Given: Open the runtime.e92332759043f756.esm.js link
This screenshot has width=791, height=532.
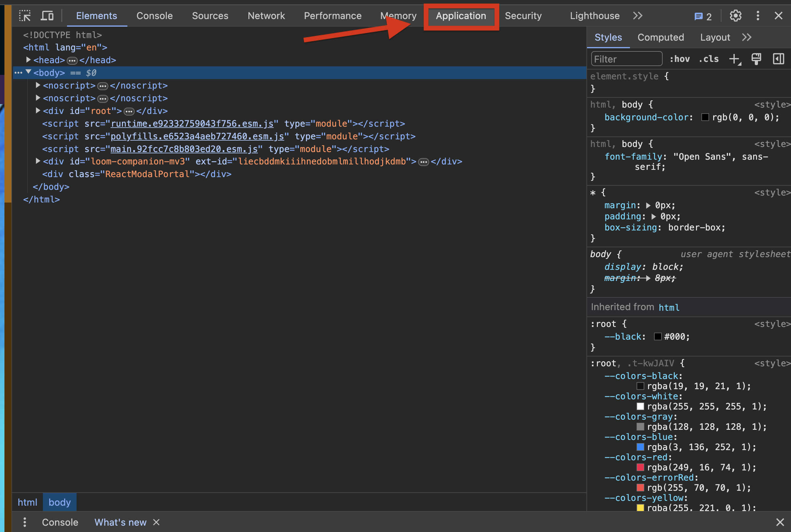Looking at the screenshot, I should (x=192, y=123).
